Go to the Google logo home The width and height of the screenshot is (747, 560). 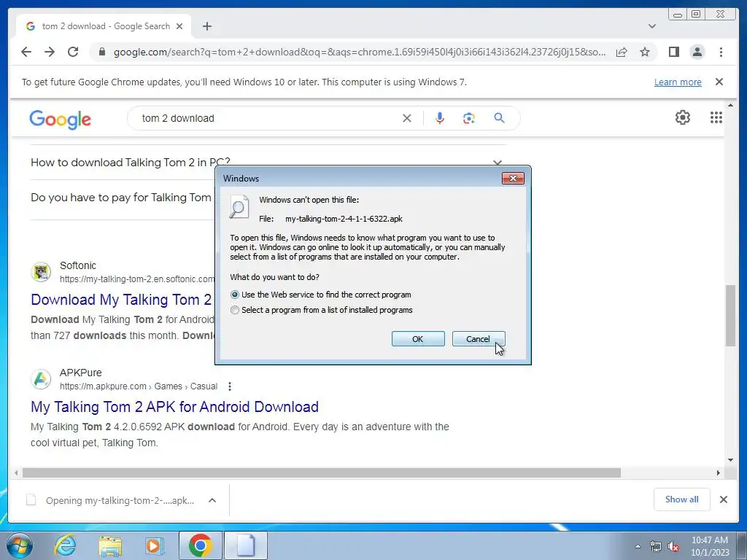coord(60,119)
